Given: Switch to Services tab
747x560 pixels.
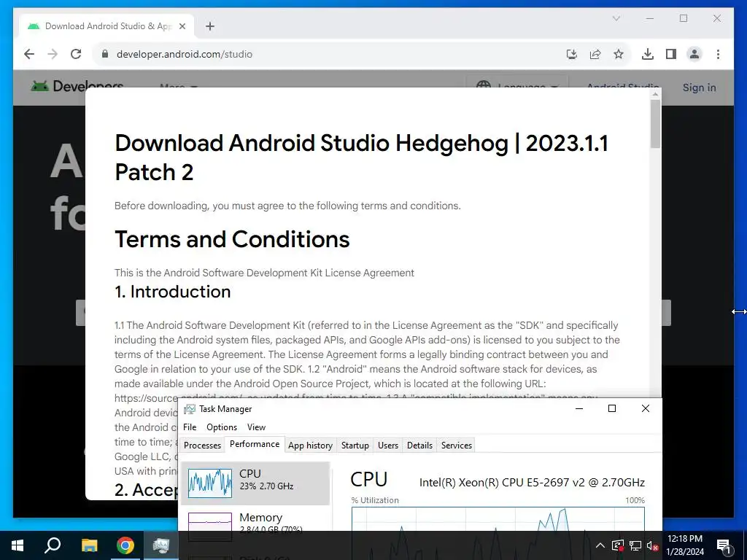Looking at the screenshot, I should coord(457,446).
